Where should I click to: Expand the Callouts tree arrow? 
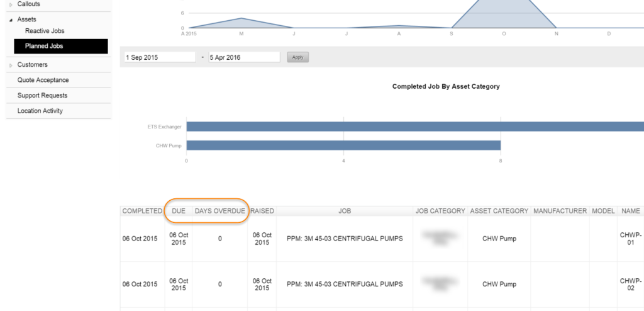click(11, 4)
